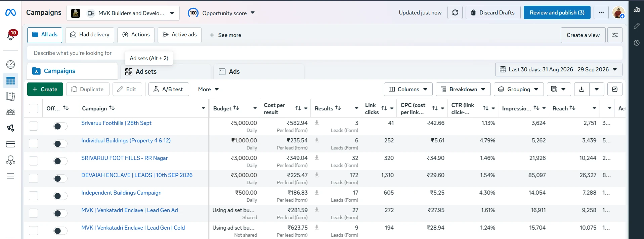Toggle MVK Venkatadri Enclave Lead Gen Ad switch

pyautogui.click(x=60, y=213)
